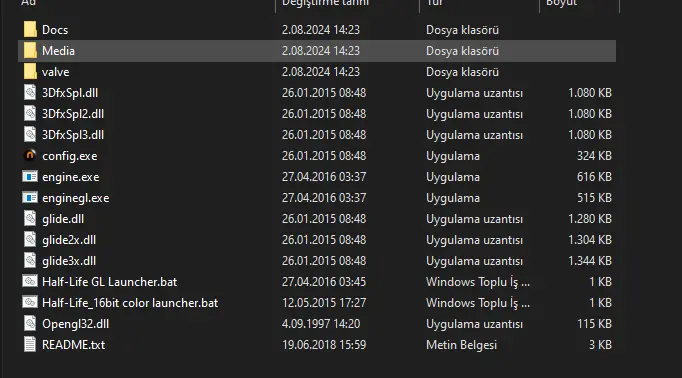
Task: Click the 3DfxSpl.dll file icon
Action: (x=30, y=93)
